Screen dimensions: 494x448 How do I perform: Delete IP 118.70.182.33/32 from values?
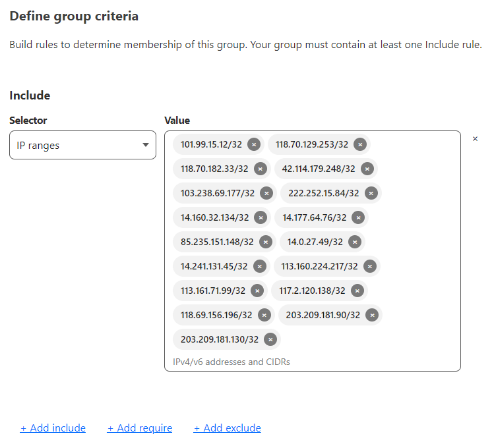(x=260, y=169)
